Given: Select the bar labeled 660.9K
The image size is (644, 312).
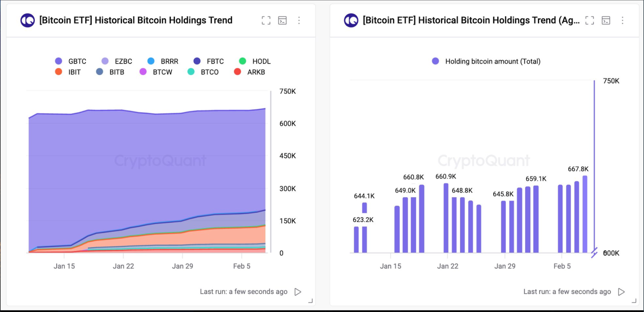Looking at the screenshot, I should 446,218.
